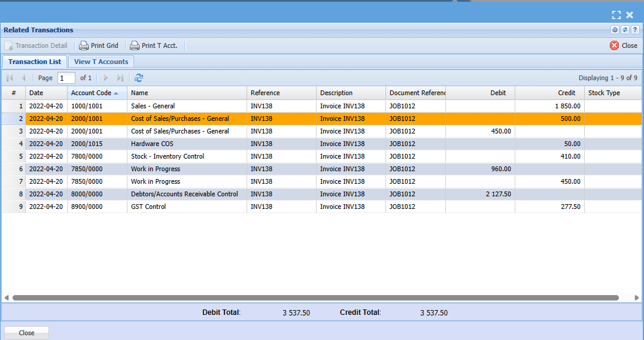Switch to the View T Accounts tab
644x340 pixels.
(101, 62)
